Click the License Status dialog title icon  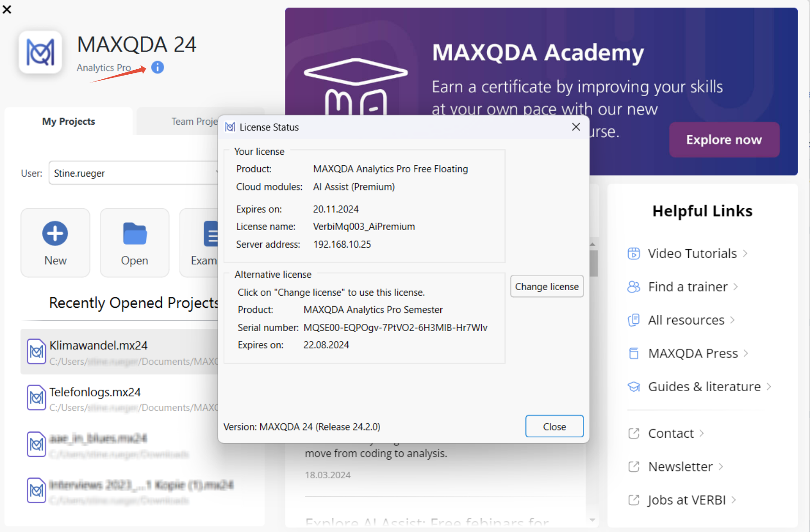coord(230,127)
